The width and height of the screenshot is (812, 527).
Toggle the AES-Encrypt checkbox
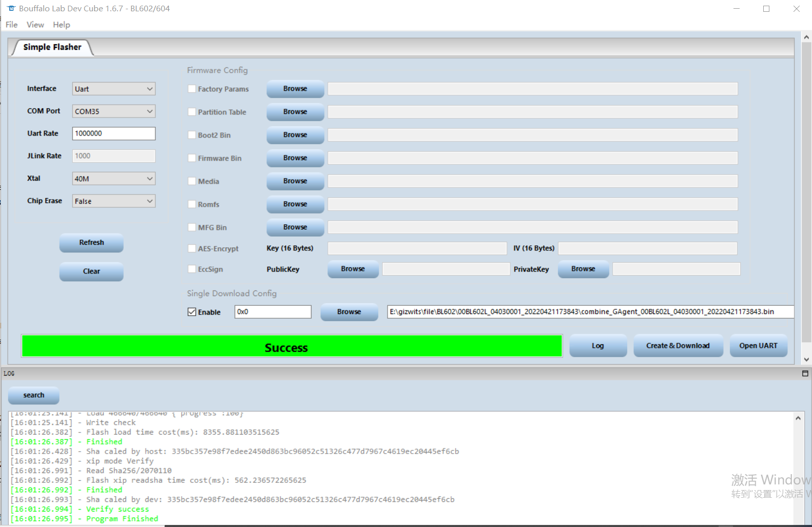[192, 248]
